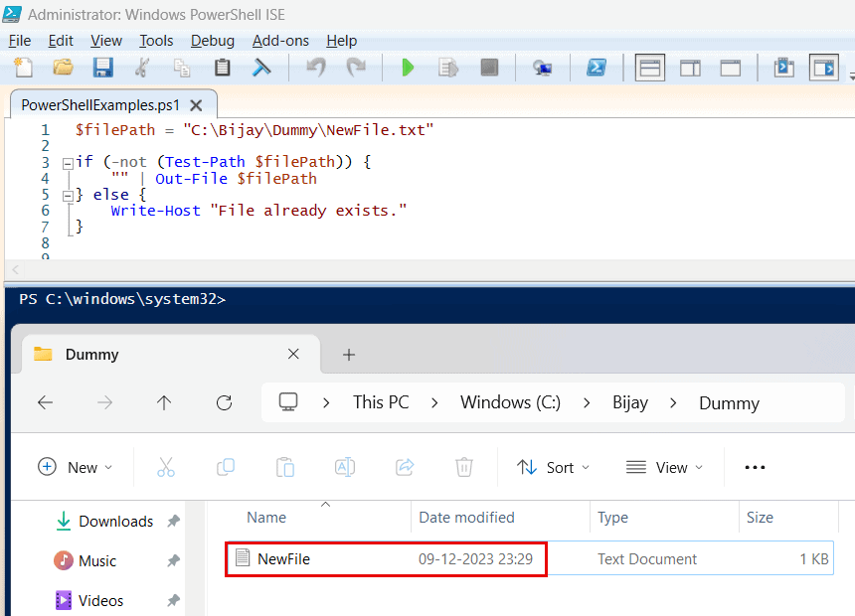Switch Script Pane to top layout
Viewport: 855px width, 616px height.
(649, 68)
